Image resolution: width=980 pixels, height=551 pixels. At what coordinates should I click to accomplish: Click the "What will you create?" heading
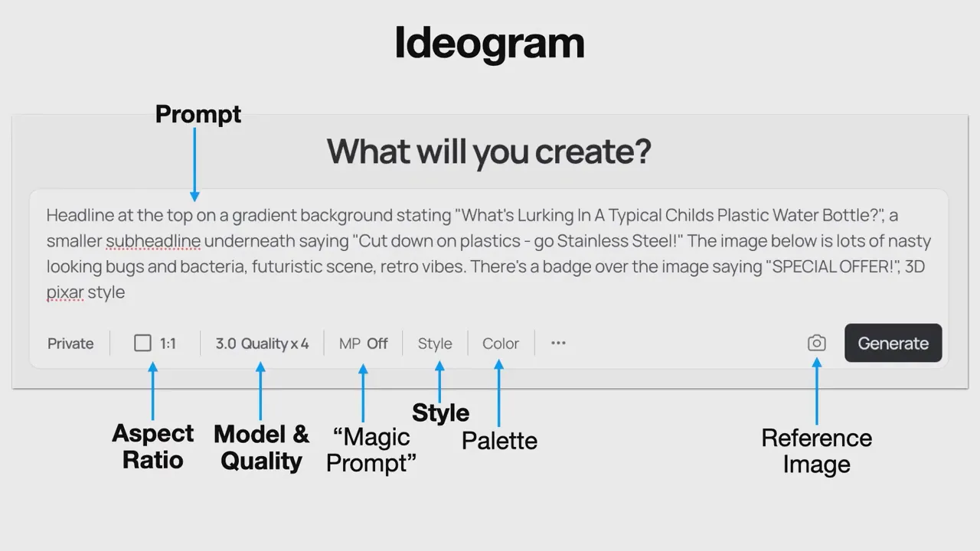[488, 152]
